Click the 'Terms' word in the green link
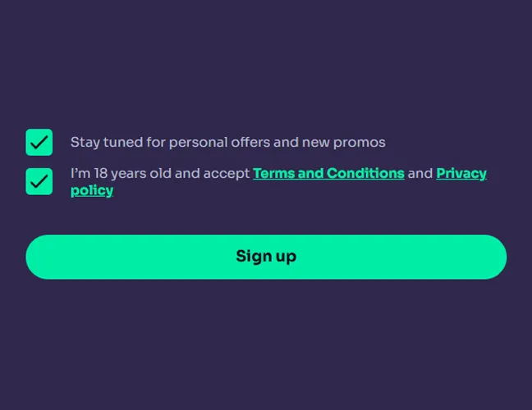The width and height of the screenshot is (532, 410). tap(274, 173)
